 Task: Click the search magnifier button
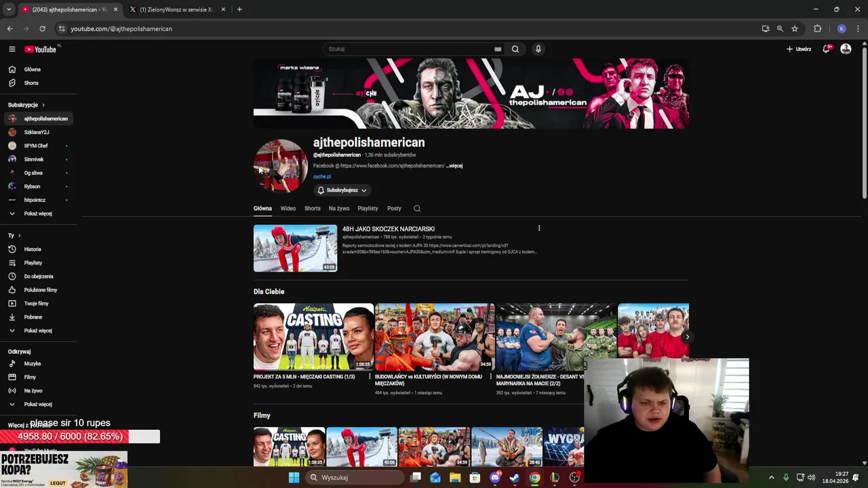pos(515,49)
